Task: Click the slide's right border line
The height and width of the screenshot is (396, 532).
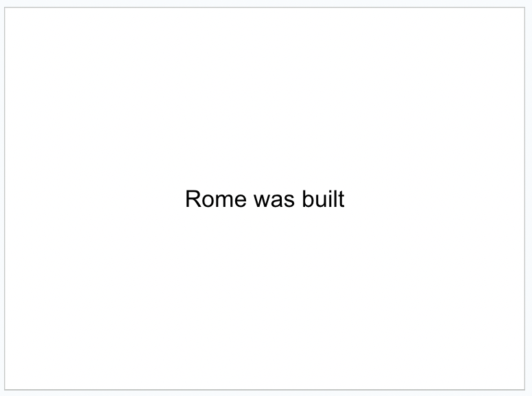Action: [x=525, y=198]
